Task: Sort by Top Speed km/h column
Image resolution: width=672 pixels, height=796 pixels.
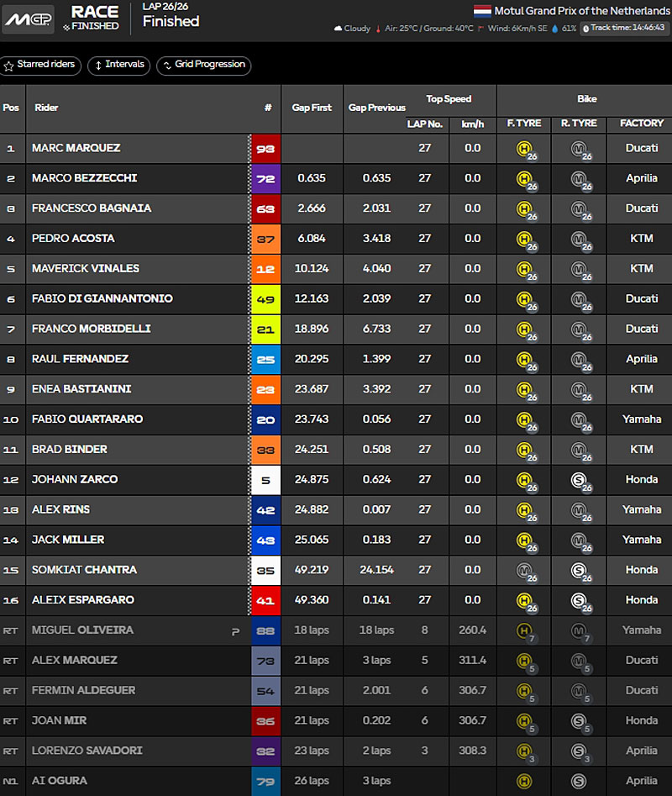Action: [472, 124]
